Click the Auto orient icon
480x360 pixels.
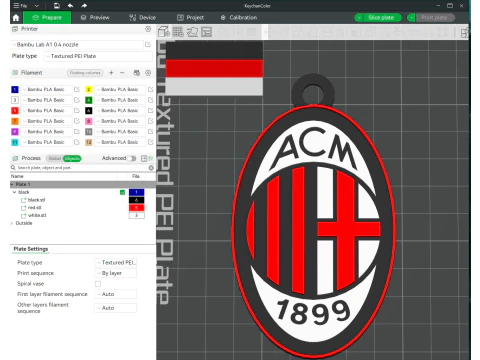(192, 32)
